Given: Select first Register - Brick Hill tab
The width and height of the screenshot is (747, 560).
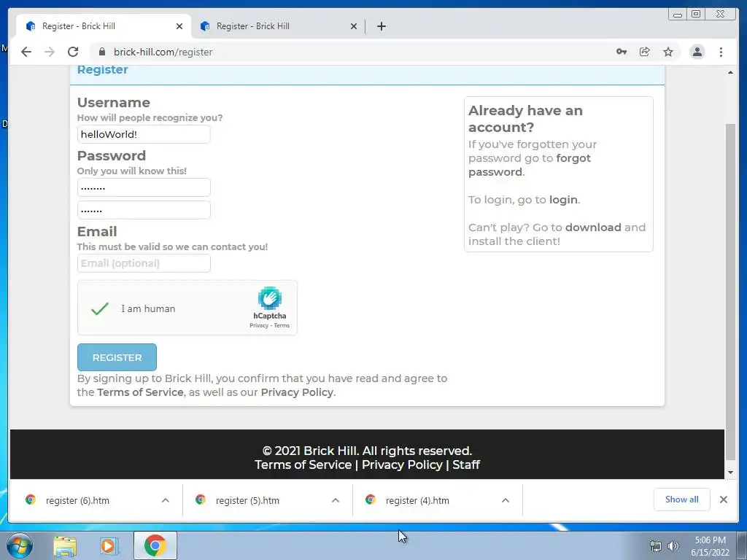Looking at the screenshot, I should 104,26.
